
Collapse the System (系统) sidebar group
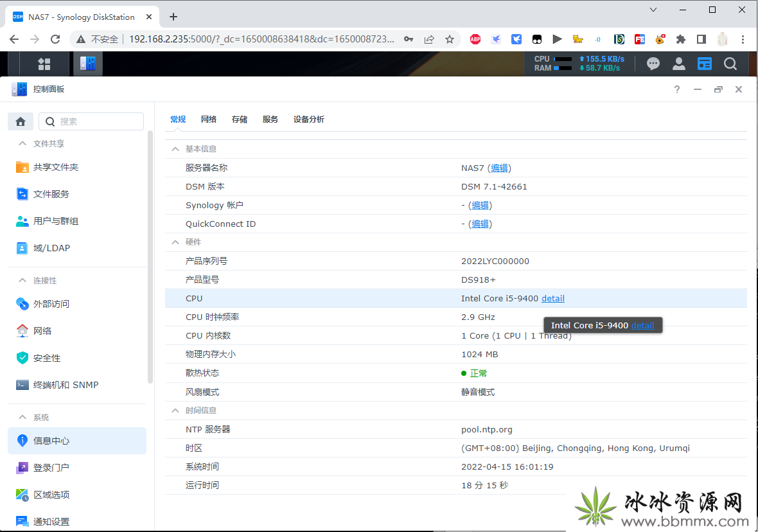click(22, 418)
